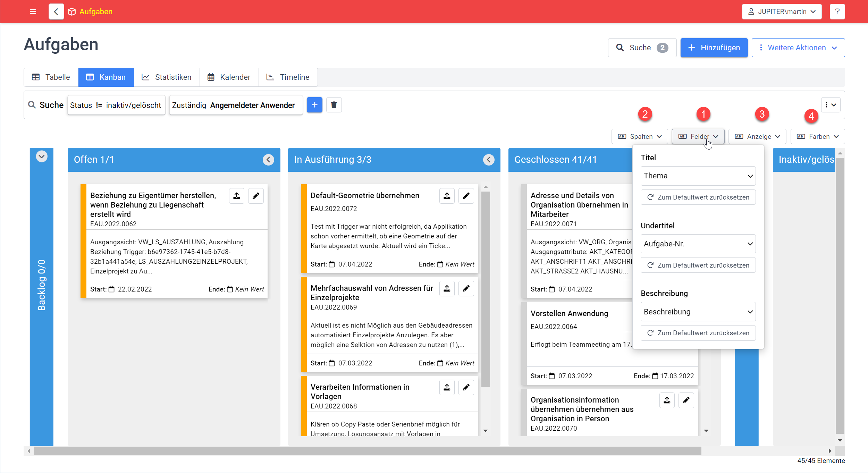Collapse the Backlog column chevron
This screenshot has width=868, height=473.
point(42,156)
